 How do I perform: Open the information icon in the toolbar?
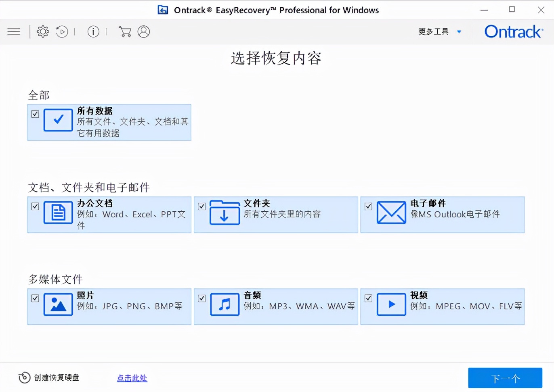coord(93,31)
